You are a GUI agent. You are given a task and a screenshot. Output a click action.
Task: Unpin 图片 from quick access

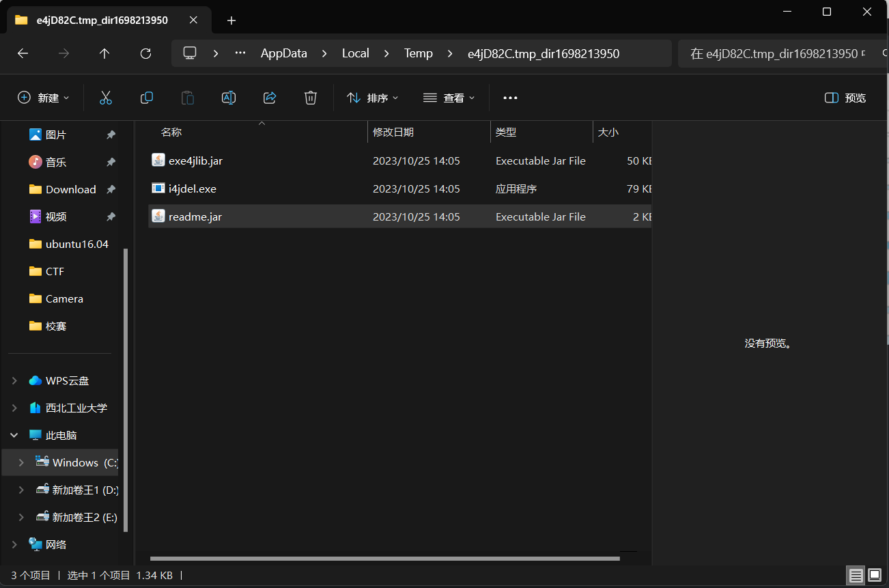[x=111, y=135]
